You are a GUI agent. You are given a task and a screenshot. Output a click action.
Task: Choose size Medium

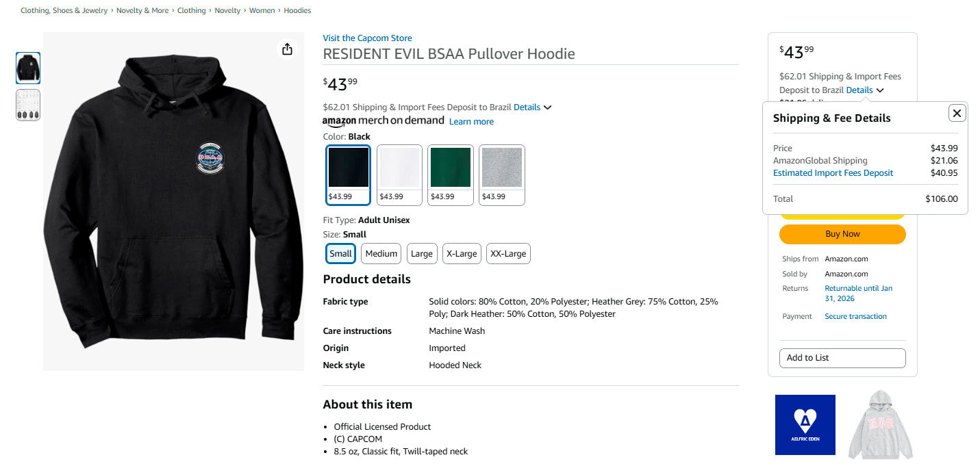(381, 254)
